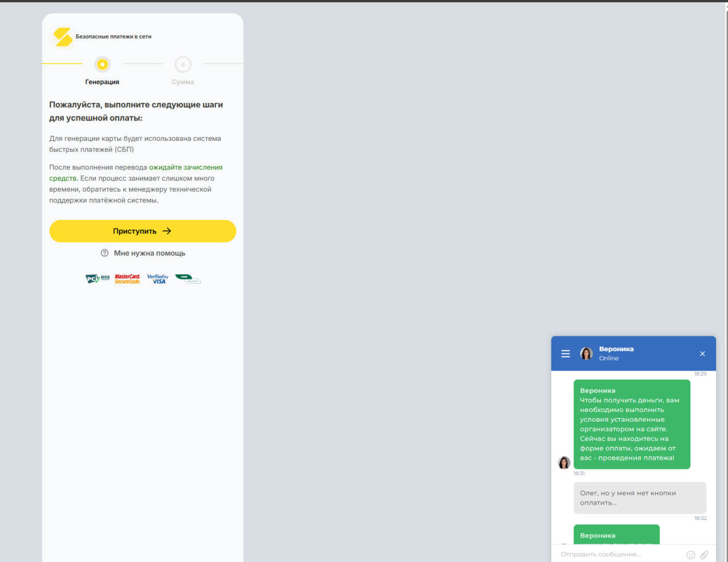
Task: Select the Генерация step indicator
Action: pyautogui.click(x=102, y=65)
